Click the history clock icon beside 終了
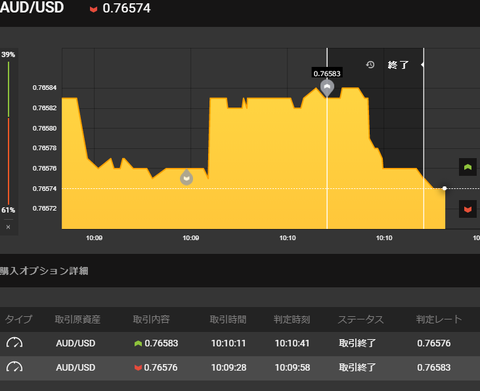Image resolution: width=480 pixels, height=391 pixels. (370, 65)
